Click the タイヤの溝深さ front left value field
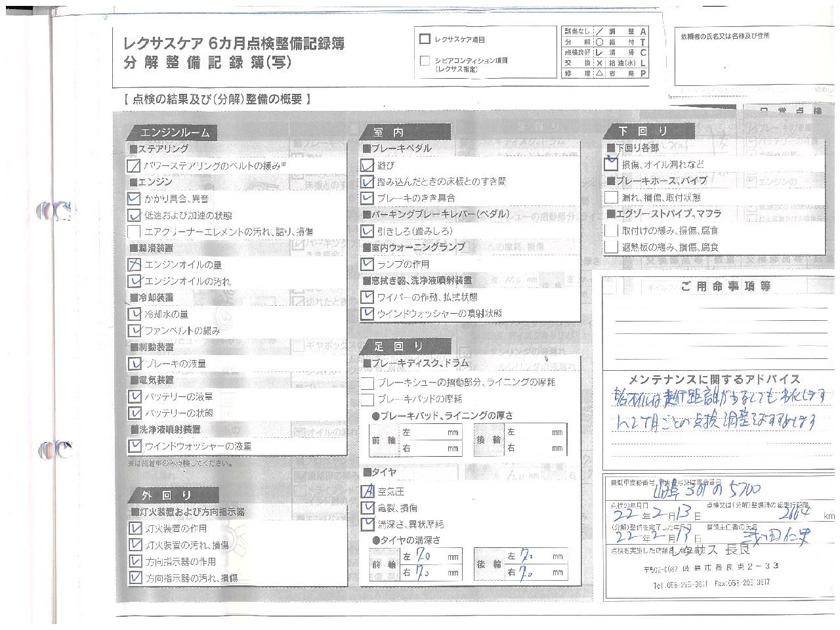Viewport: 840px width, 630px height. tap(430, 556)
